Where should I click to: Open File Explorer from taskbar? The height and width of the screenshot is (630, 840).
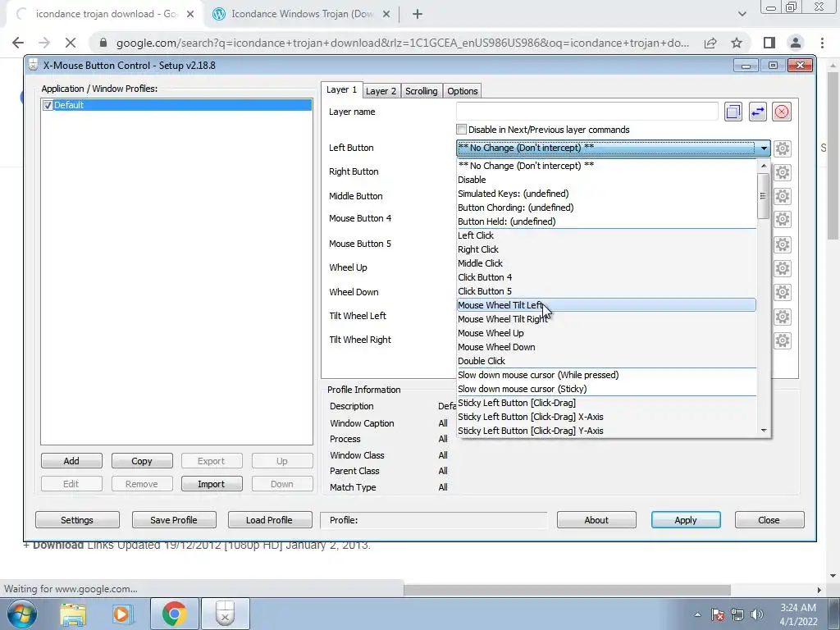pos(73,614)
